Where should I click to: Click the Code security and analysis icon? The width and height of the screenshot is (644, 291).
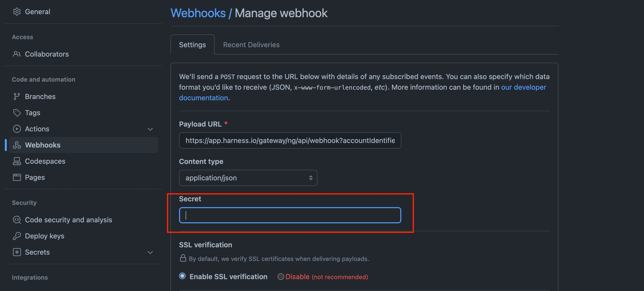(17, 220)
